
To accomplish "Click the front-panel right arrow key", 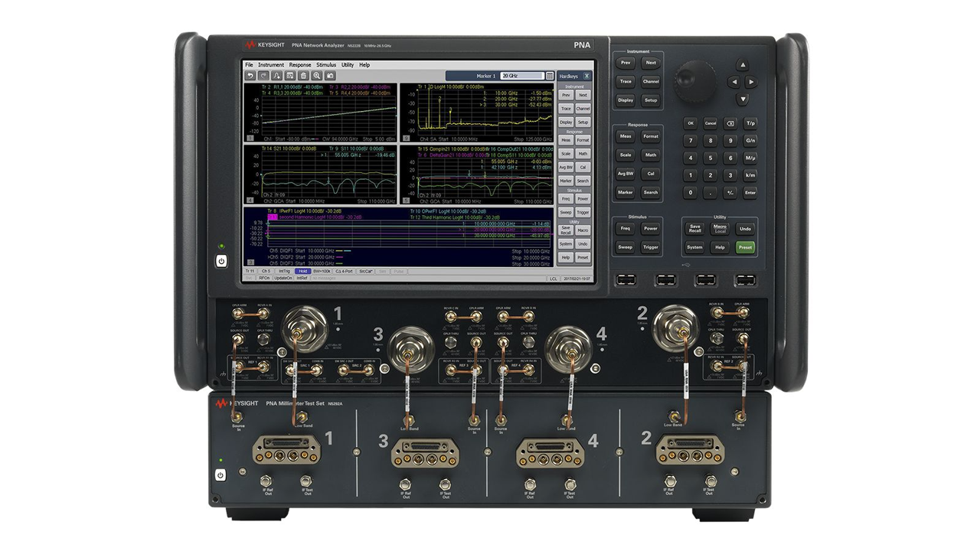I will 750,82.
